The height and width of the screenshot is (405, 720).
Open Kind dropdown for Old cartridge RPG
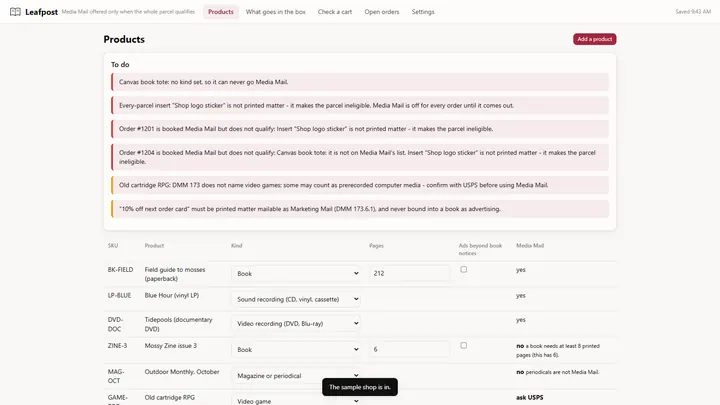coord(296,401)
